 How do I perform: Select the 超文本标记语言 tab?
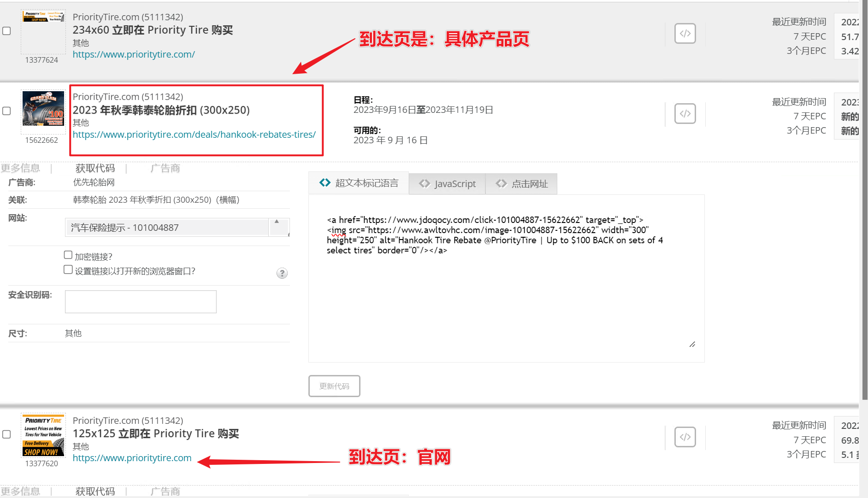coord(359,183)
